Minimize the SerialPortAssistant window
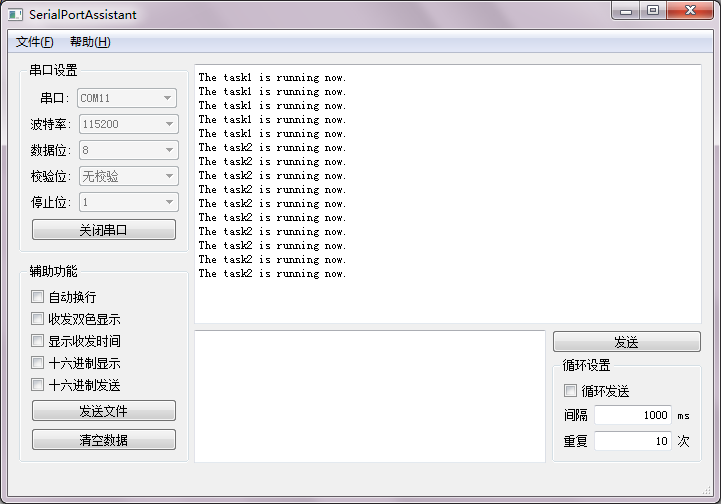Image resolution: width=721 pixels, height=504 pixels. pos(627,11)
